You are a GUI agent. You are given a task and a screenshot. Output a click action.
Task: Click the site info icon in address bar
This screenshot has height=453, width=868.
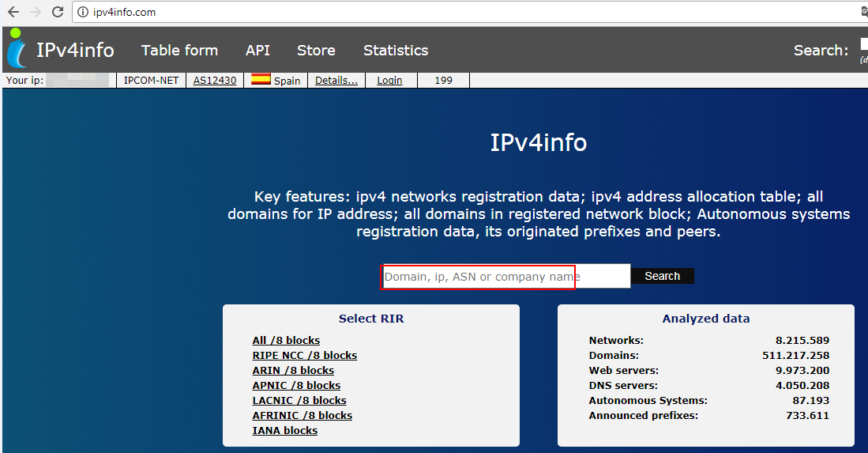point(83,12)
